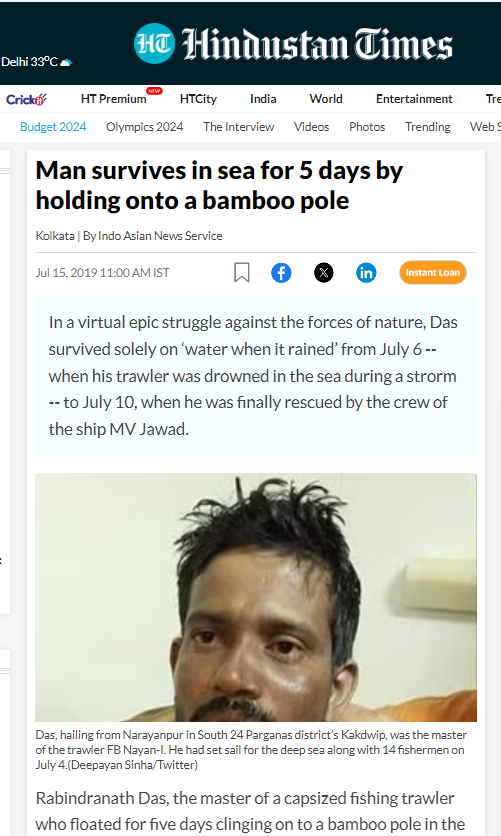Navigate to the World section
501x836 pixels.
pos(326,99)
